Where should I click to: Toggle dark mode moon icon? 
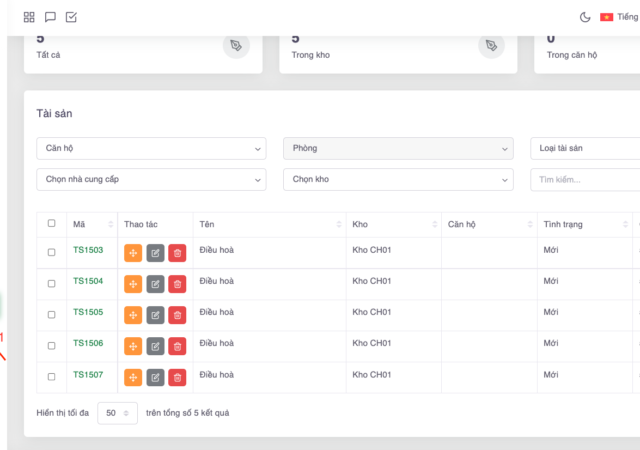tap(585, 17)
